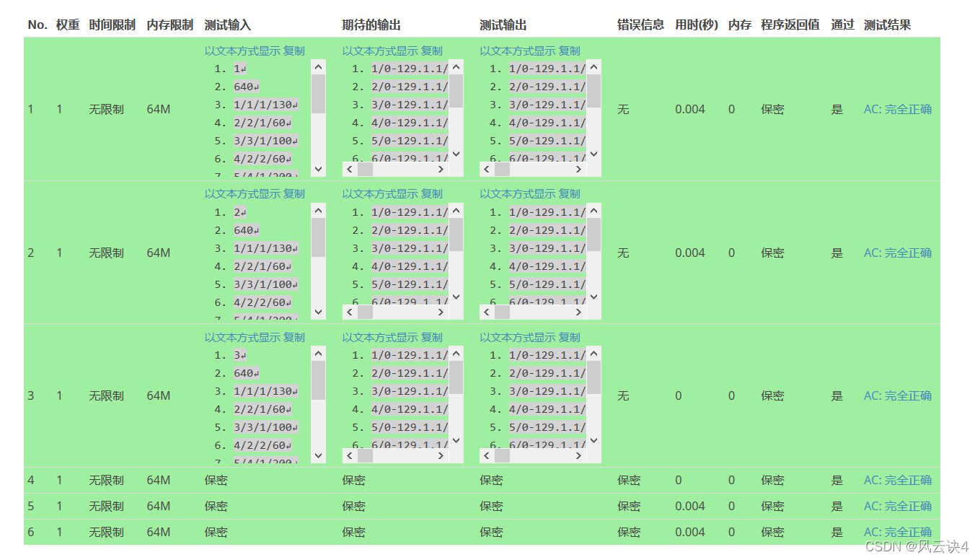
Task: Click horizontal scrollbar thumb of test 2 expected output
Action: click(x=365, y=312)
